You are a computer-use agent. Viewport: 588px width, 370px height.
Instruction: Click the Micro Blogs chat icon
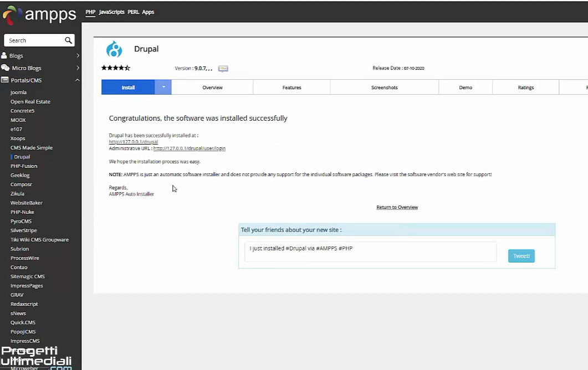tap(6, 68)
